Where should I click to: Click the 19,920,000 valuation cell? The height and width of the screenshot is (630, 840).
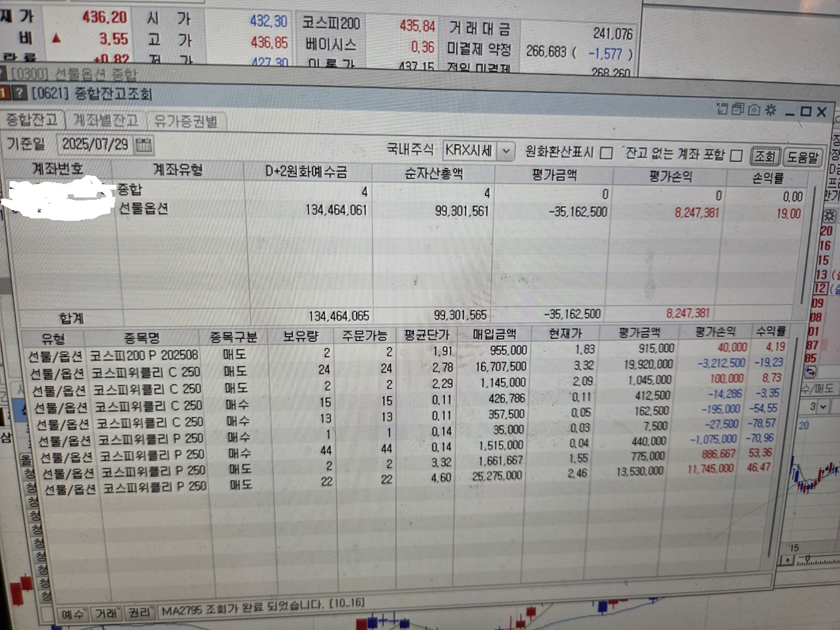[649, 364]
